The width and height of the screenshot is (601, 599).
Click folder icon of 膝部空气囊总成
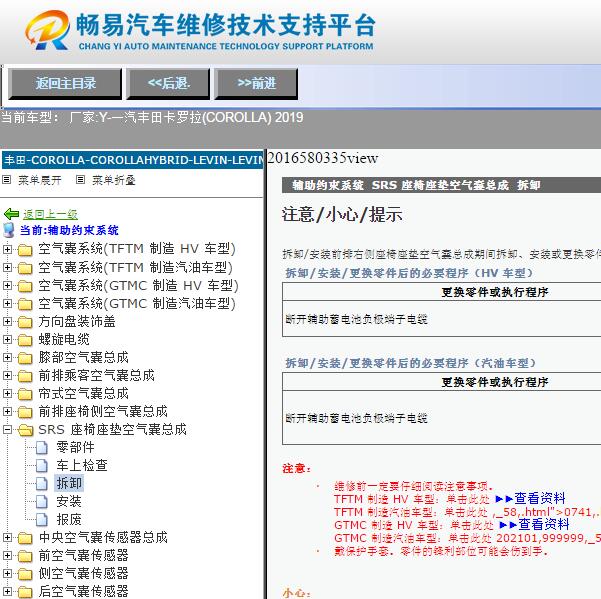click(x=25, y=358)
